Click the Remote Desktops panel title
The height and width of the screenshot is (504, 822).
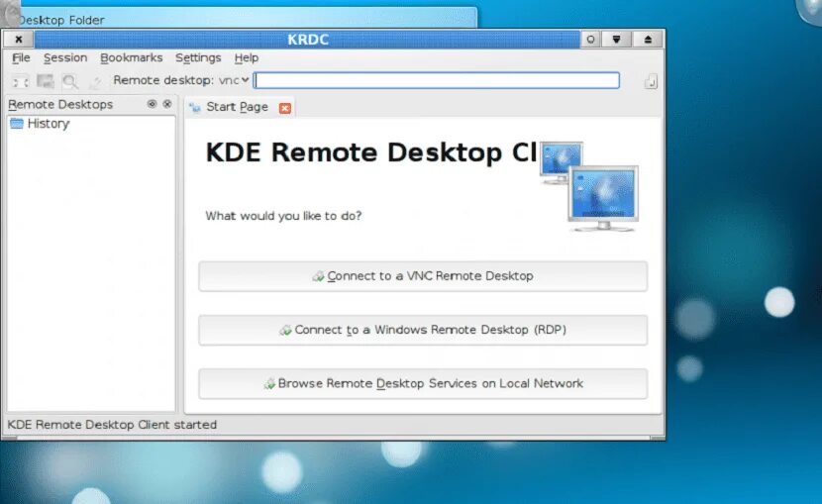point(60,104)
